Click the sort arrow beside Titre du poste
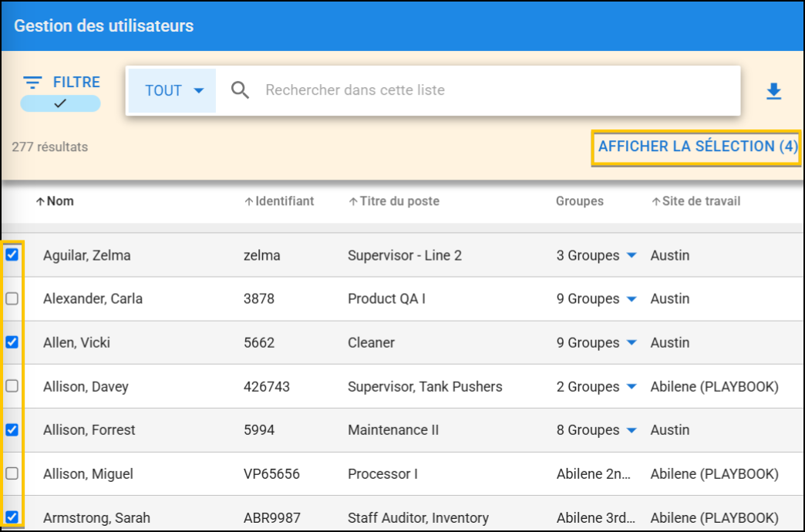 pyautogui.click(x=354, y=200)
